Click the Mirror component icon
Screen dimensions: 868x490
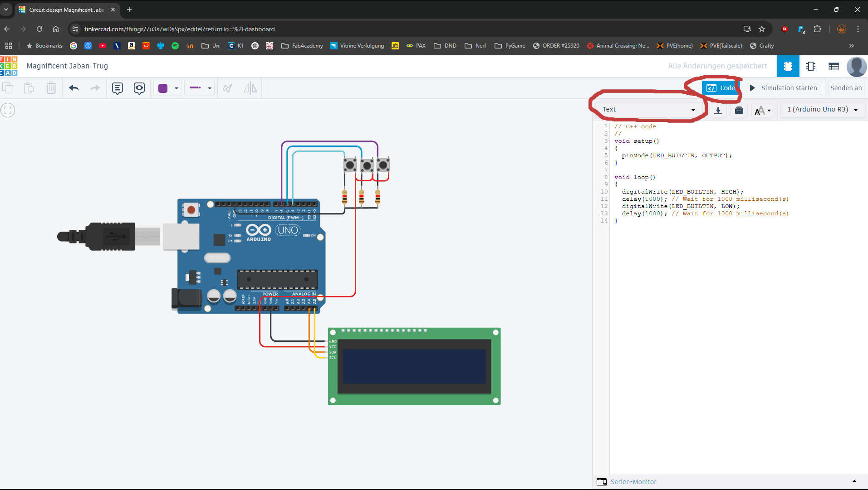click(250, 88)
